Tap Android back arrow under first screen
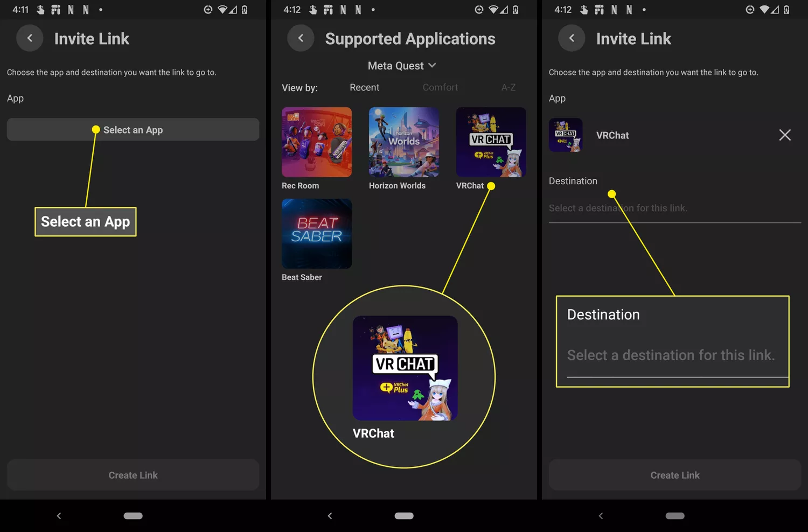 pos(59,516)
